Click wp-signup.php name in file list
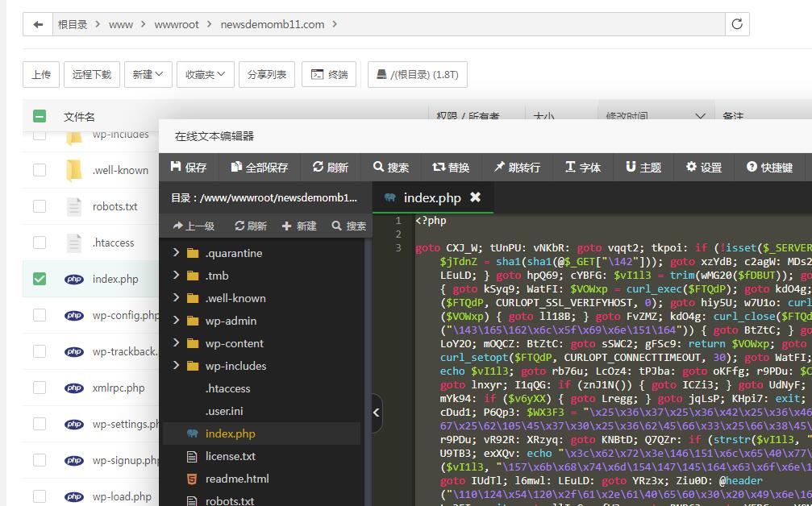The height and width of the screenshot is (506, 812). click(x=125, y=460)
